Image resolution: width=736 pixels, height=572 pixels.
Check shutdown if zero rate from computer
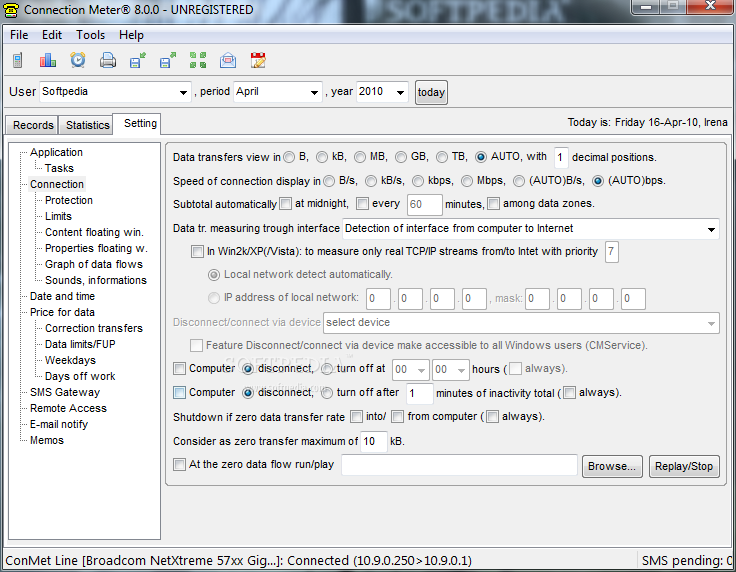point(398,416)
